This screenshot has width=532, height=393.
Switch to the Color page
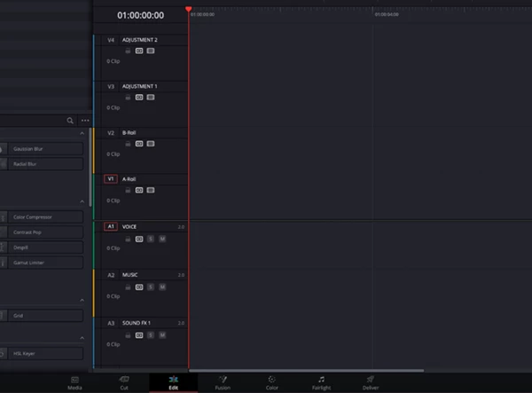point(272,383)
